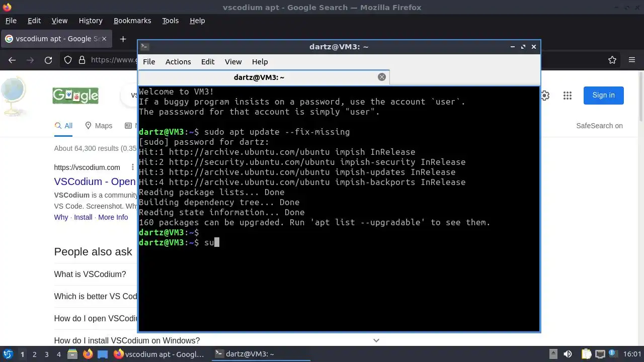Open Firefox Edit menu

coord(34,21)
